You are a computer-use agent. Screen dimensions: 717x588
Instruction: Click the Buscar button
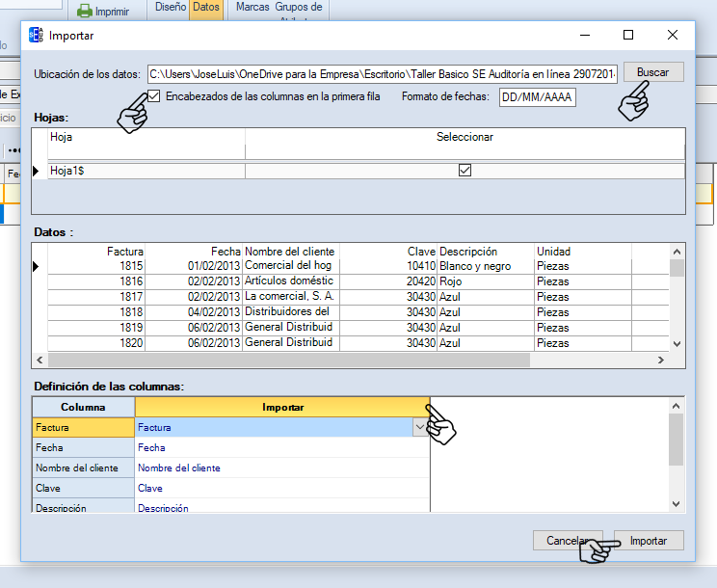coord(652,72)
